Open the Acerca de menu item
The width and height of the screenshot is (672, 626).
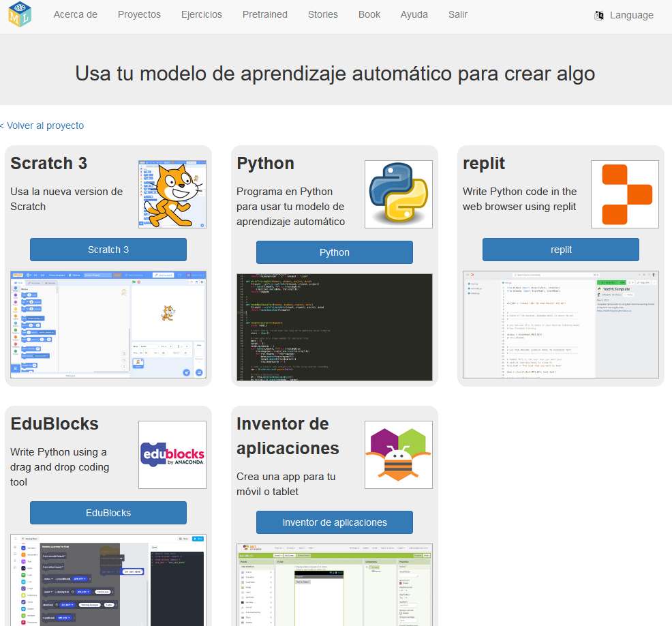[x=76, y=14]
